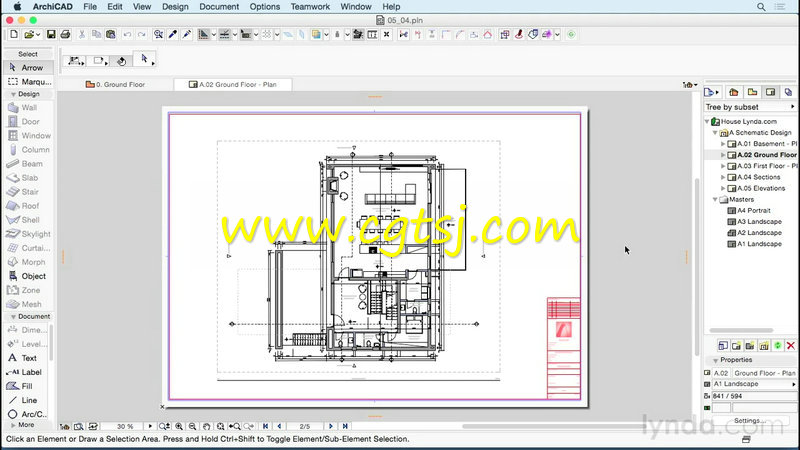Go to previous layout arrow
This screenshot has width=800, height=450.
279,427
